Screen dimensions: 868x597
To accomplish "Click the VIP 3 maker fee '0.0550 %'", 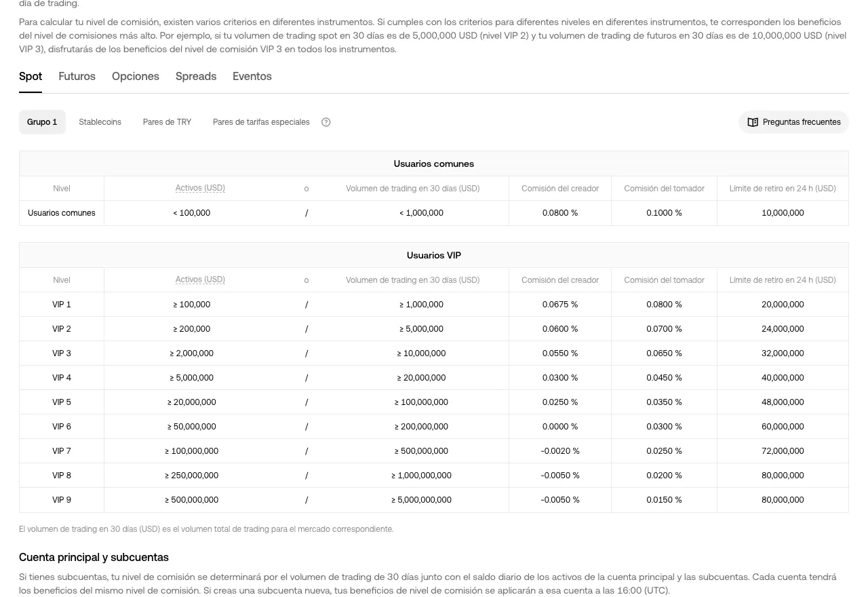I will click(560, 353).
